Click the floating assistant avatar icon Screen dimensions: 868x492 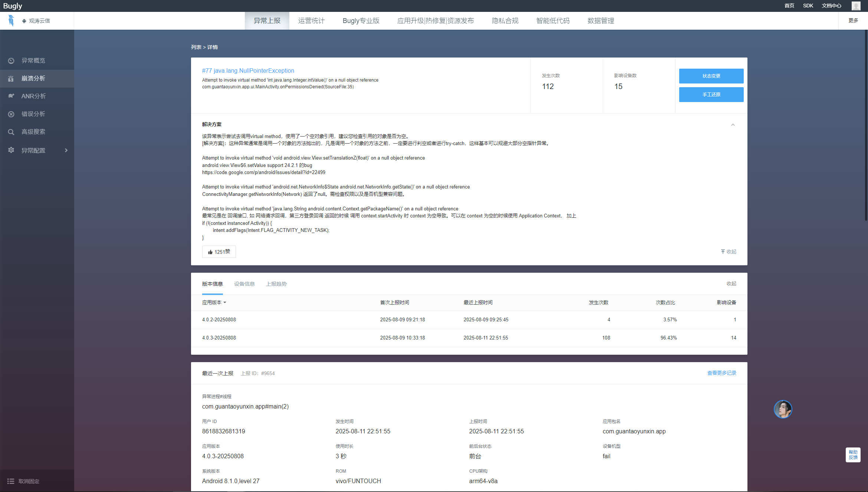(x=783, y=409)
